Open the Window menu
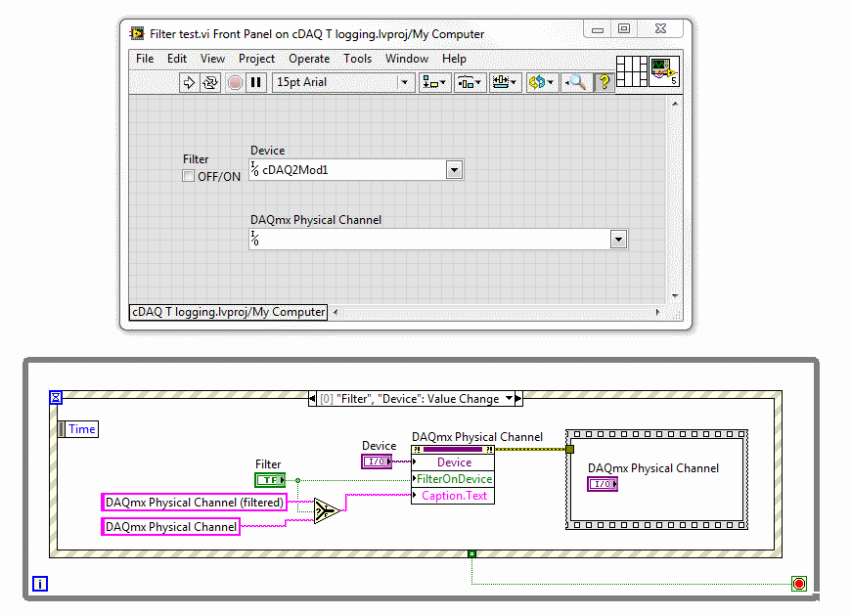This screenshot has height=616, width=851. click(x=407, y=59)
